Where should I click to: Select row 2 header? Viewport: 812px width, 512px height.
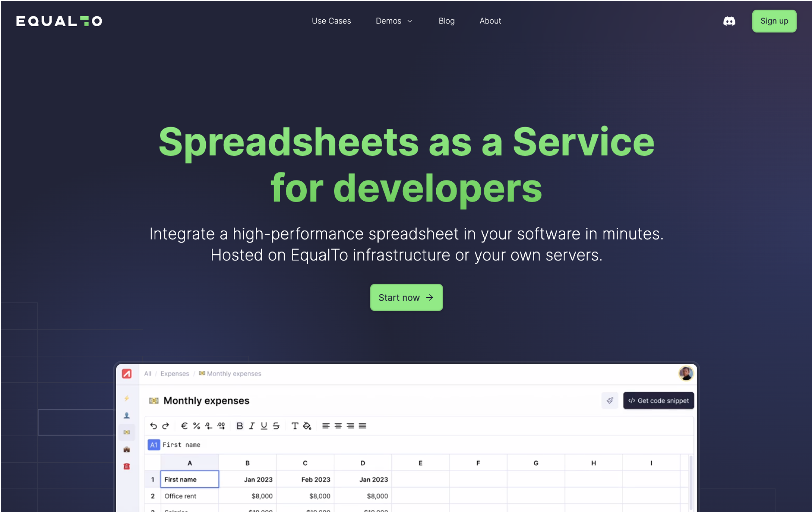[153, 496]
